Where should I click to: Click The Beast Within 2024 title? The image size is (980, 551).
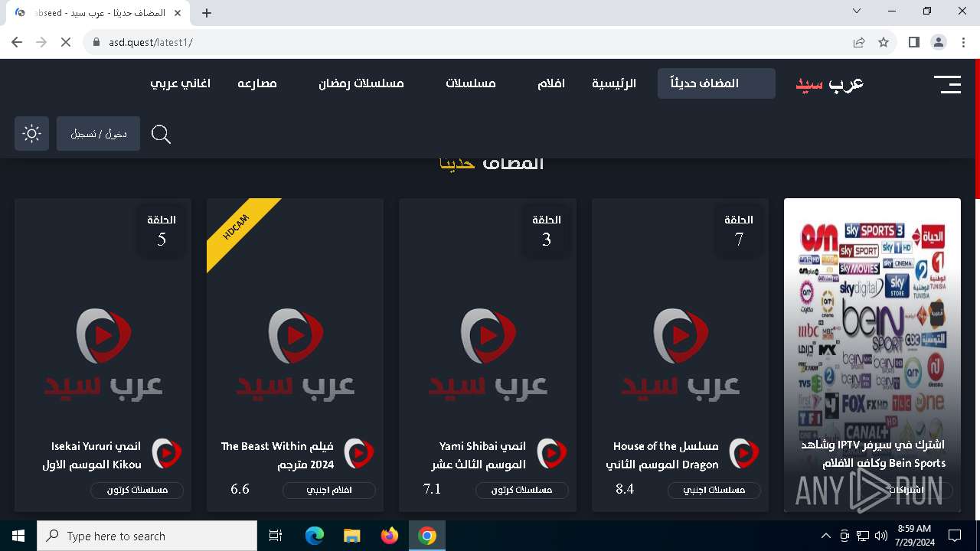[277, 455]
